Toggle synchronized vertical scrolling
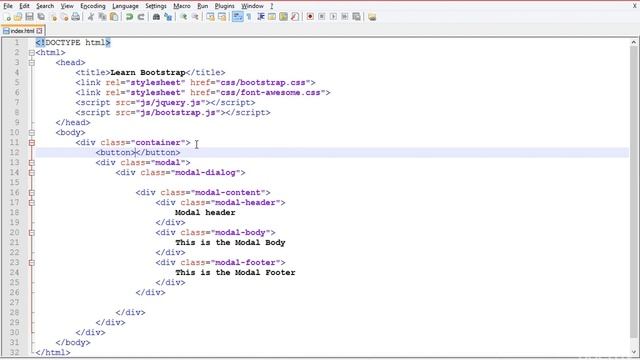This screenshot has height=360, width=640. (x=210, y=17)
